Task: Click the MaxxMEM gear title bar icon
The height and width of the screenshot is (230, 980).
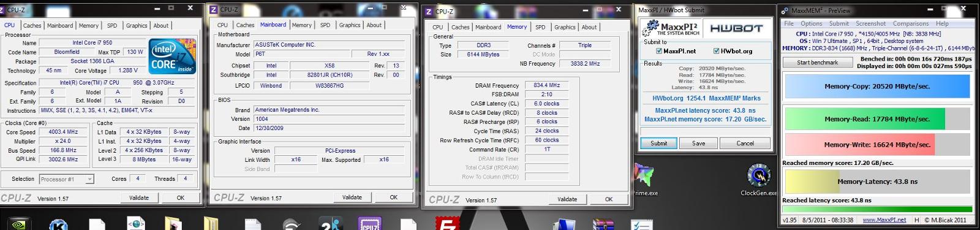Action: point(785,10)
